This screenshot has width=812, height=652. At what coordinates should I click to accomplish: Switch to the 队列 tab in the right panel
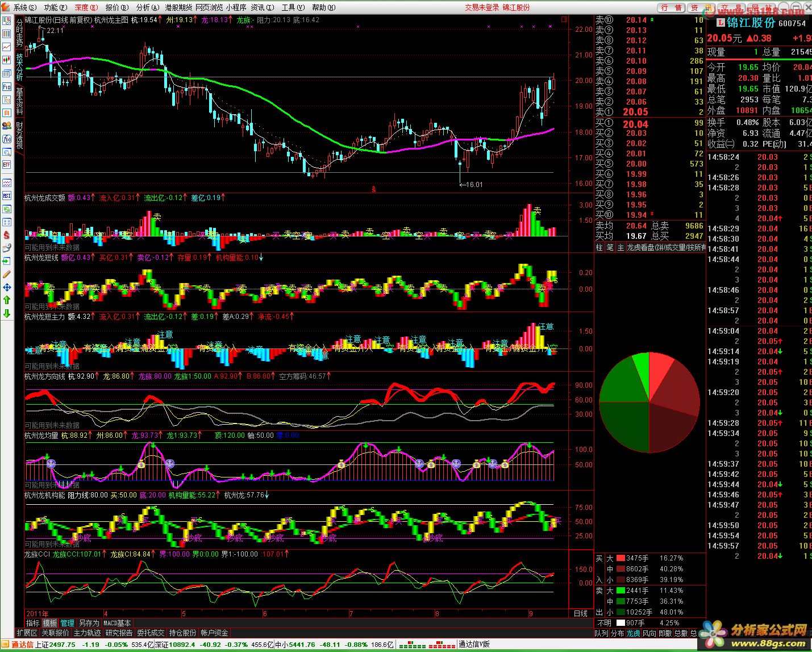click(601, 633)
